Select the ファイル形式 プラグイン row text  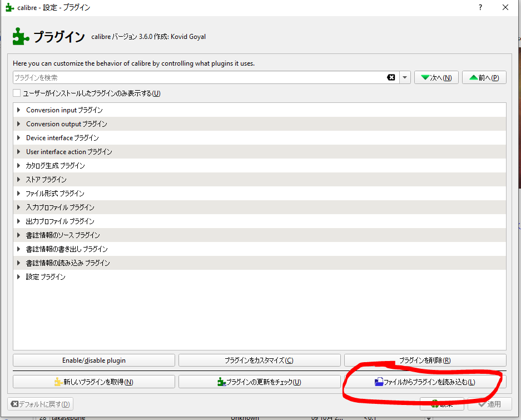[55, 193]
